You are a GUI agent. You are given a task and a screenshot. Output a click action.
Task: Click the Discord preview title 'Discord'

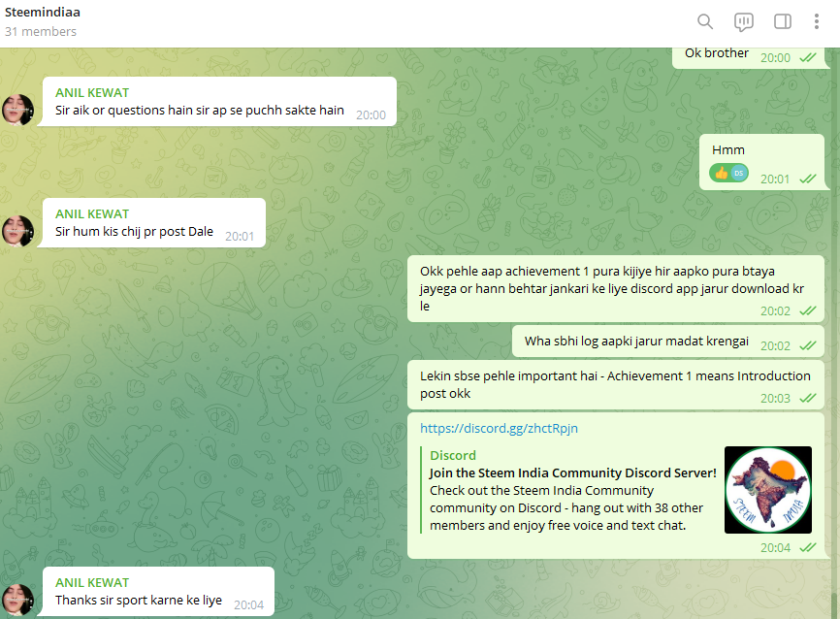453,456
